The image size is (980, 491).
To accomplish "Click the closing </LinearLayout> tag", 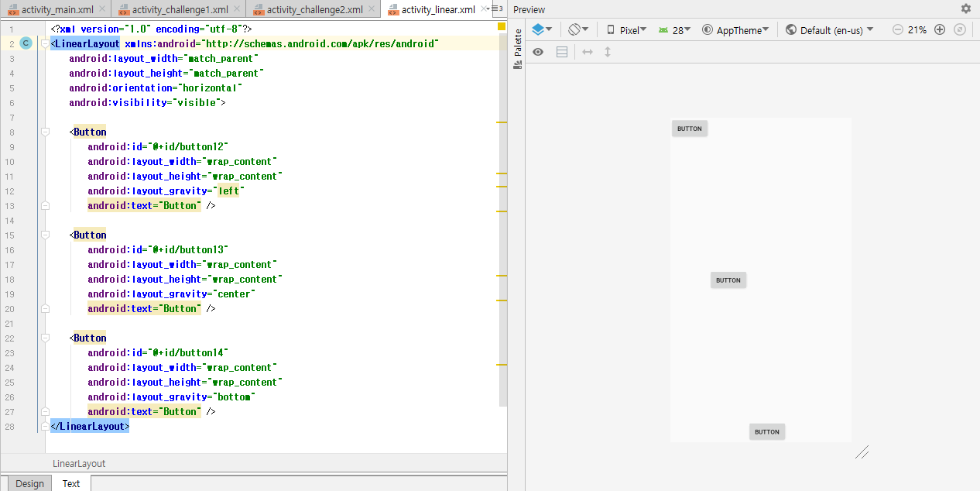I will 90,427.
